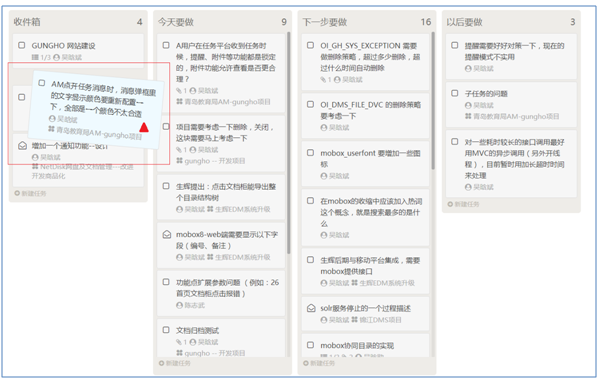Click the assignee avatar icon on 功能点扩展参数问题 card
Screen dimensions: 600x382
(x=179, y=305)
